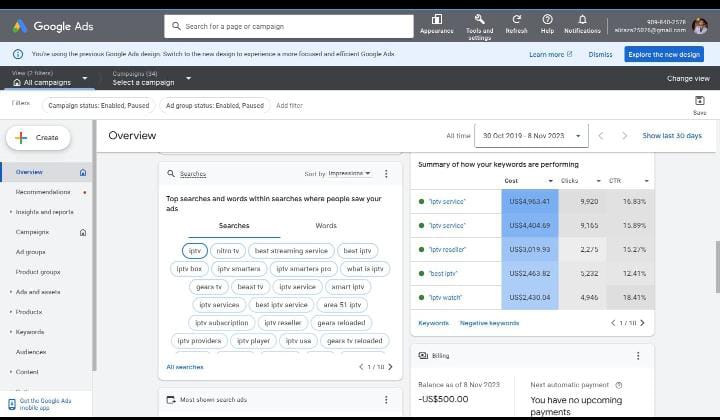
Task: Click the Campaign status filter chip
Action: (x=99, y=106)
